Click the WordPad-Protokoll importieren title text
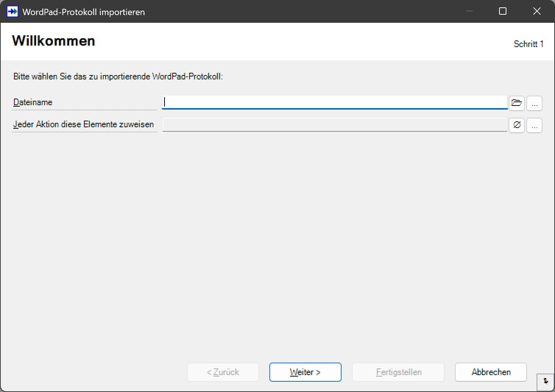This screenshot has height=392, width=555. coord(83,12)
